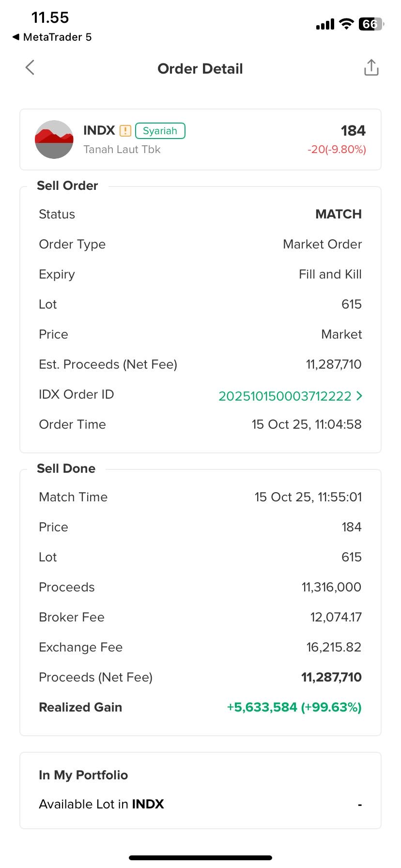Tap the battery indicator in status bar

tap(371, 24)
